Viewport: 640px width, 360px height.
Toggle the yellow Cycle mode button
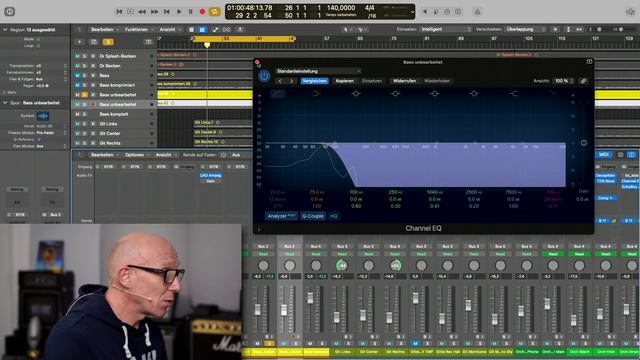click(x=215, y=12)
